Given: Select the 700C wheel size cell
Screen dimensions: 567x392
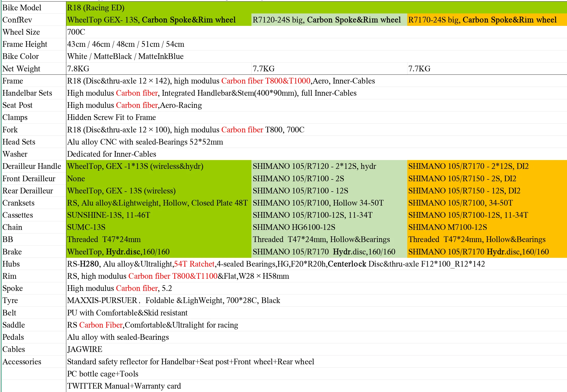Looking at the screenshot, I should click(x=76, y=32).
